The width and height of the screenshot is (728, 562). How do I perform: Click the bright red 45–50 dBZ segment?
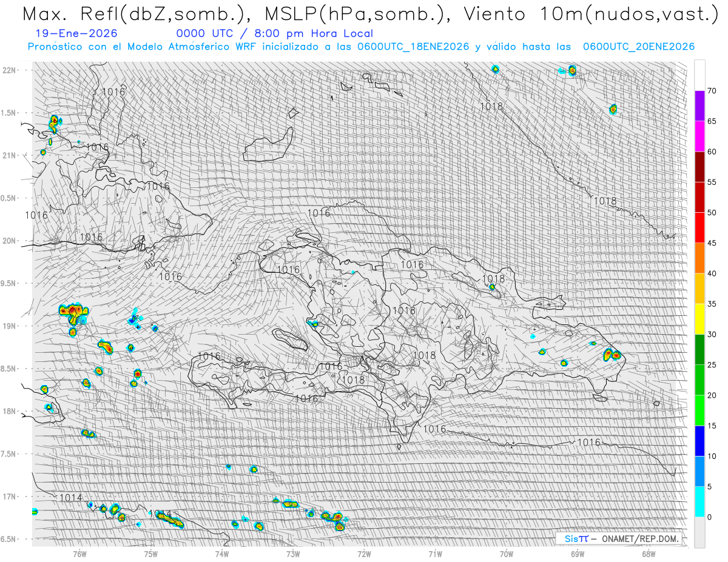pos(699,228)
